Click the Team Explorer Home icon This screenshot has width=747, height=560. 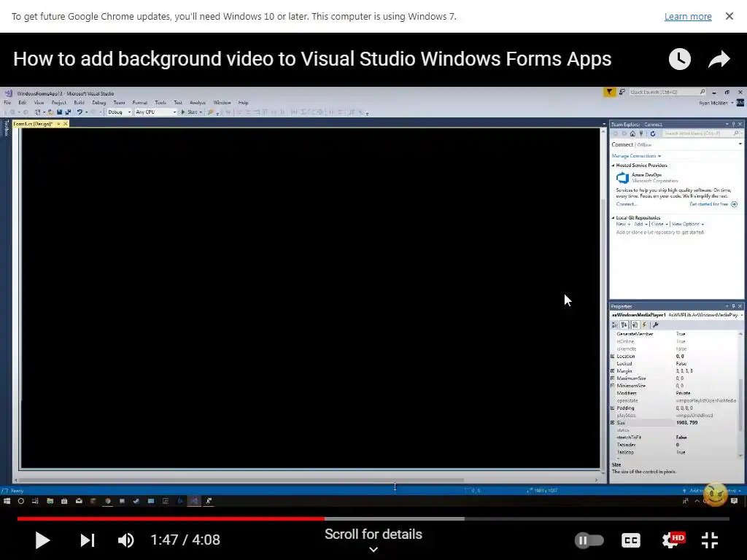(x=632, y=134)
